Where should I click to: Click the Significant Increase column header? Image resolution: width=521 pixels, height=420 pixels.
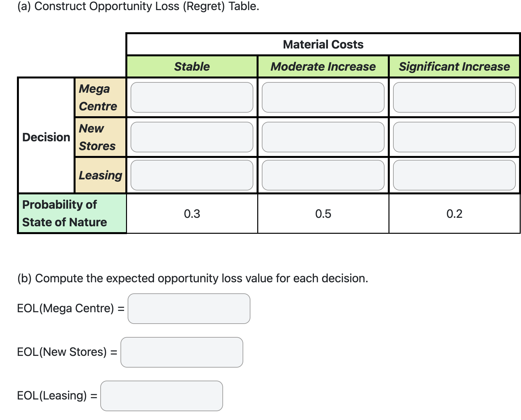[454, 66]
